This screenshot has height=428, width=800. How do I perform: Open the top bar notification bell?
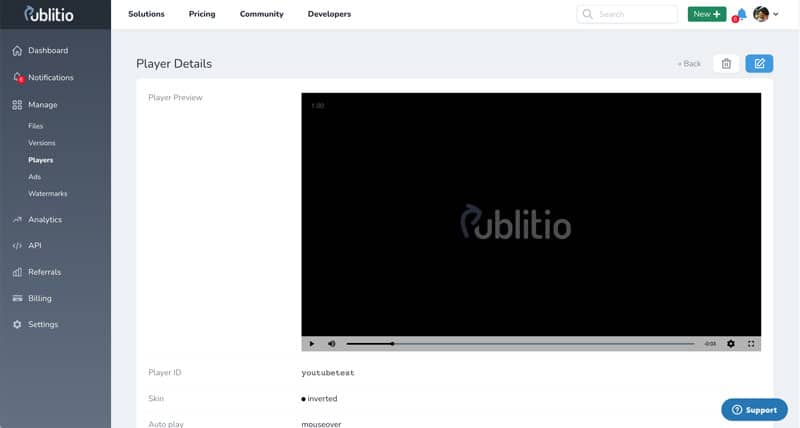[x=741, y=14]
